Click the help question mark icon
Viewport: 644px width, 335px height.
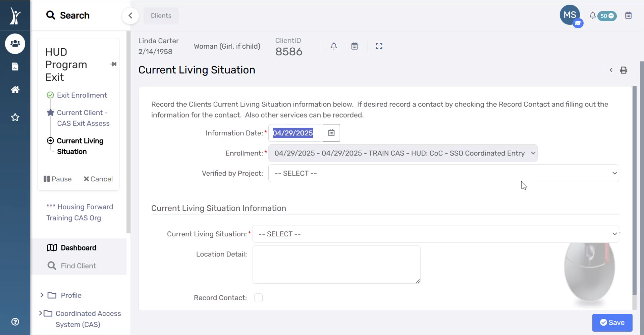tap(15, 322)
